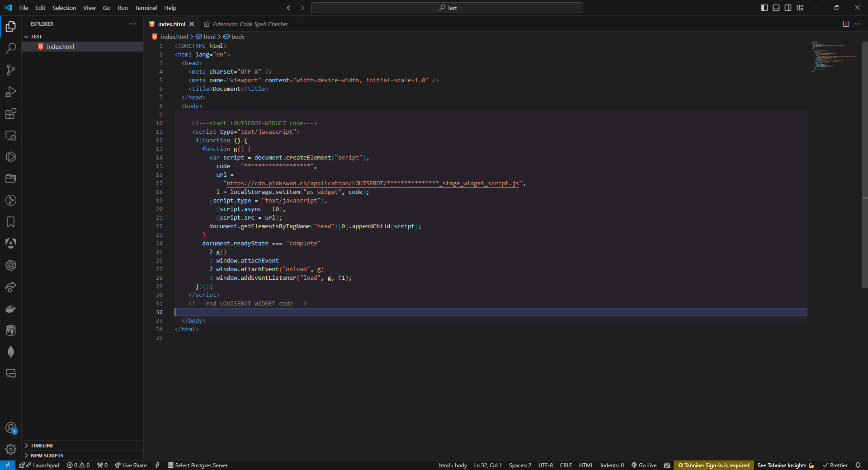The width and height of the screenshot is (868, 470).
Task: Click the lightning bolt status bar icon
Action: tap(157, 465)
